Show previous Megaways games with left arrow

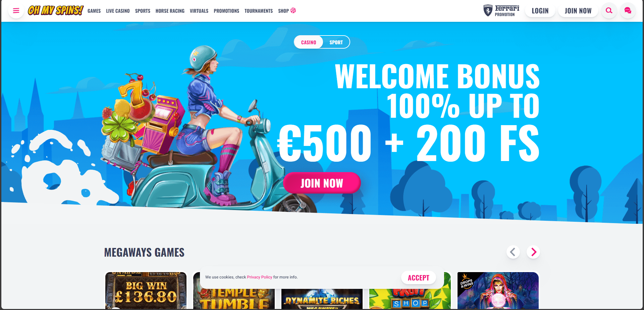pos(513,252)
